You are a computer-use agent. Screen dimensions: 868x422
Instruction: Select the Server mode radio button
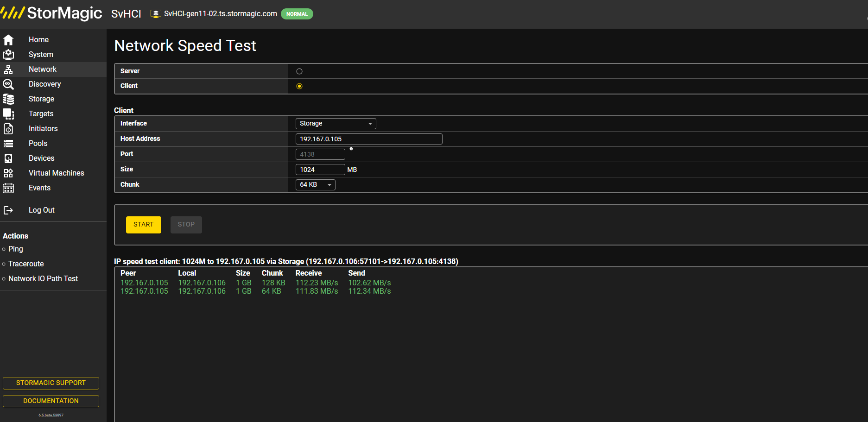tap(299, 71)
